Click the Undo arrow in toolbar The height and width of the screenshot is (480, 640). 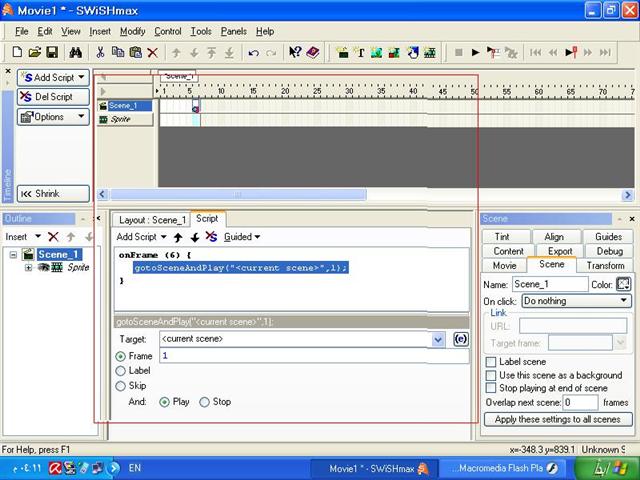(253, 52)
